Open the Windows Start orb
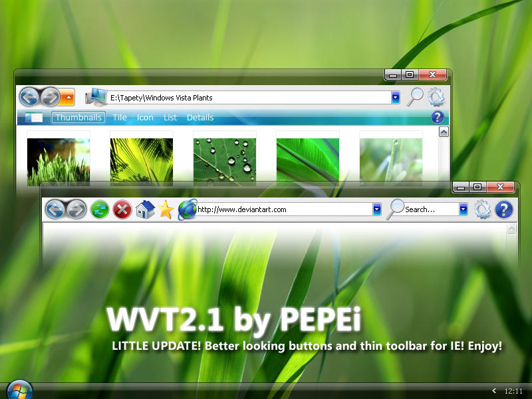Image resolution: width=532 pixels, height=399 pixels. 19,390
